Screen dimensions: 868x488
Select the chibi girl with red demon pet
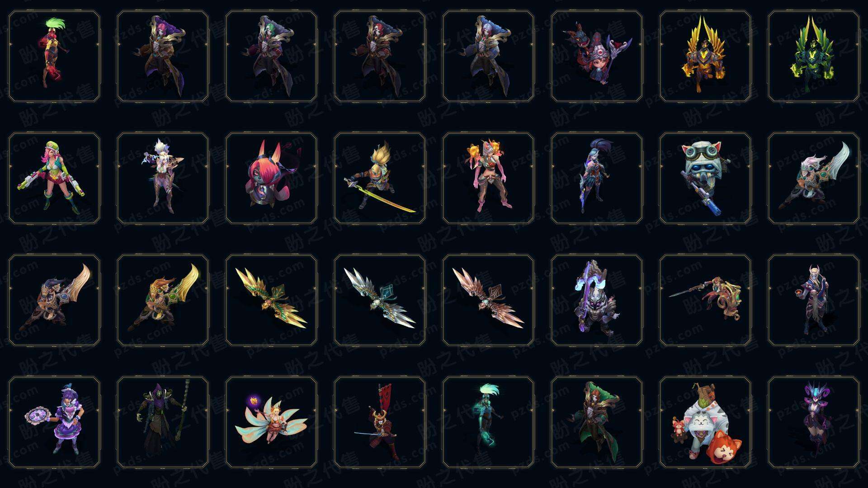pyautogui.click(x=597, y=56)
